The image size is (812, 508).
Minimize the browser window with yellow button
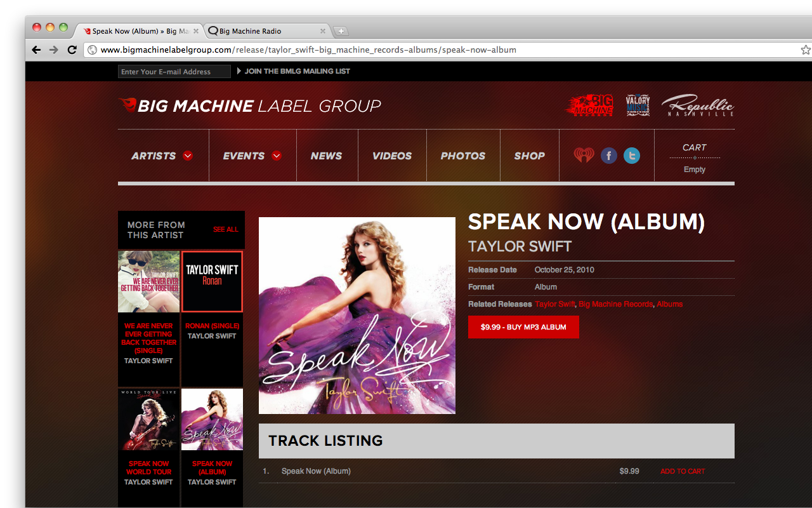pyautogui.click(x=50, y=27)
